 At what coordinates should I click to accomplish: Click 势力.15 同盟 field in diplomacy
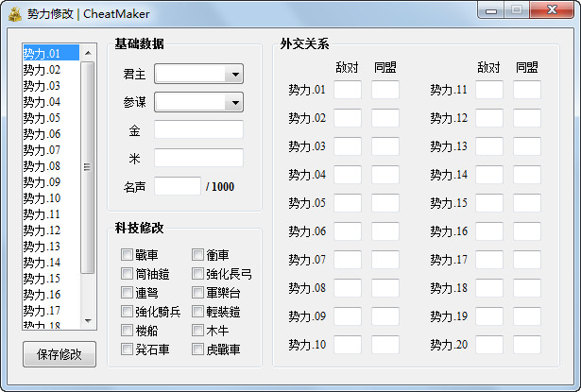pyautogui.click(x=527, y=203)
